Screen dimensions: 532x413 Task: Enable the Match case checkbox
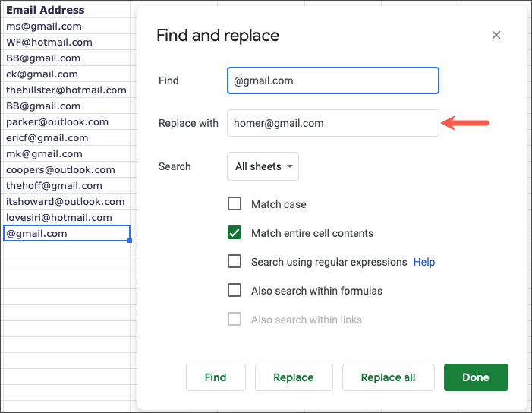tap(235, 204)
